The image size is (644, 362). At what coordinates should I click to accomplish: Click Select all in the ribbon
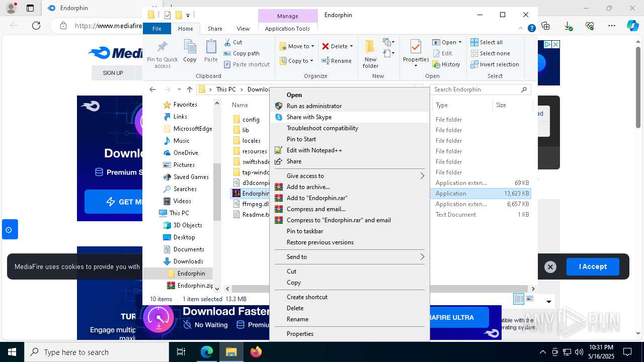pyautogui.click(x=487, y=42)
